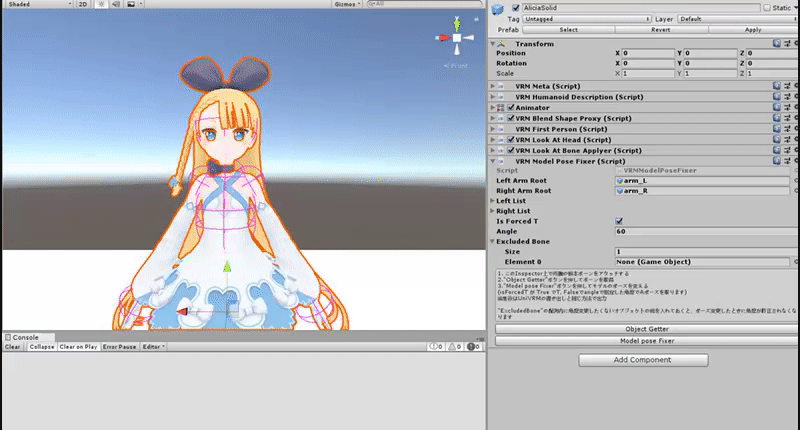The image size is (800, 430).
Task: Expand VRM Meta (Script) component
Action: click(x=492, y=86)
